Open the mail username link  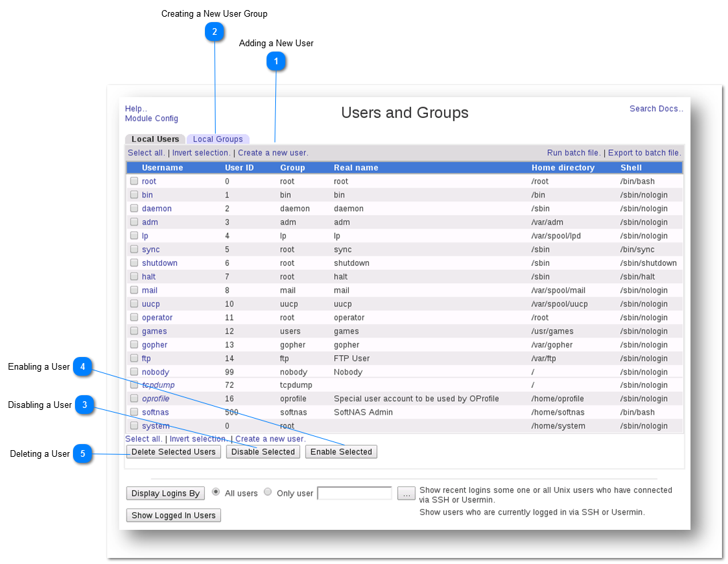(149, 290)
